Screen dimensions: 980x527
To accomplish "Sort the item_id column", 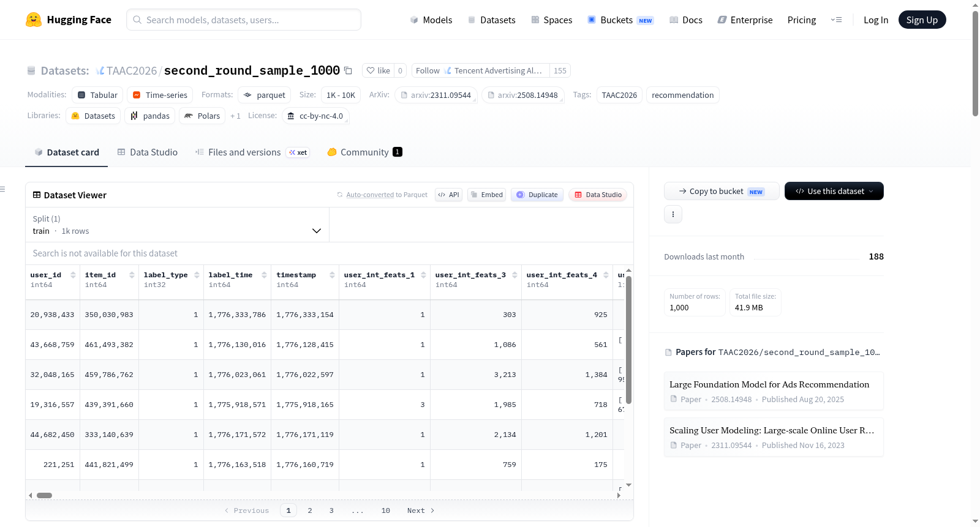I will click(132, 275).
